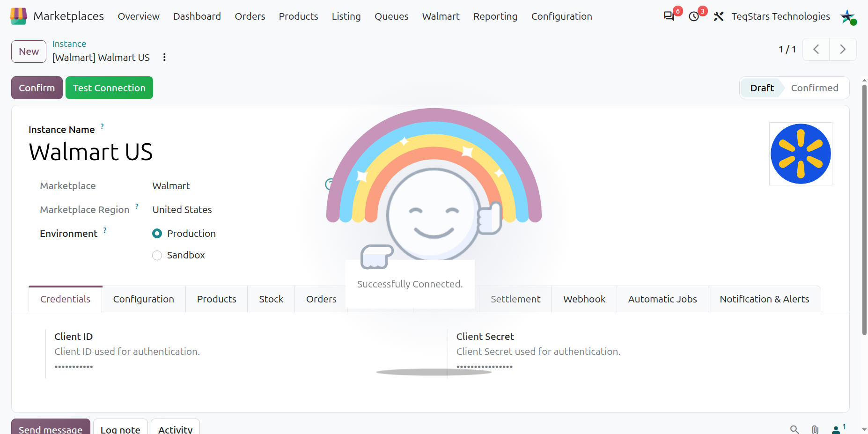Click the Instance Name help question mark
The image size is (868, 434).
coord(102,126)
